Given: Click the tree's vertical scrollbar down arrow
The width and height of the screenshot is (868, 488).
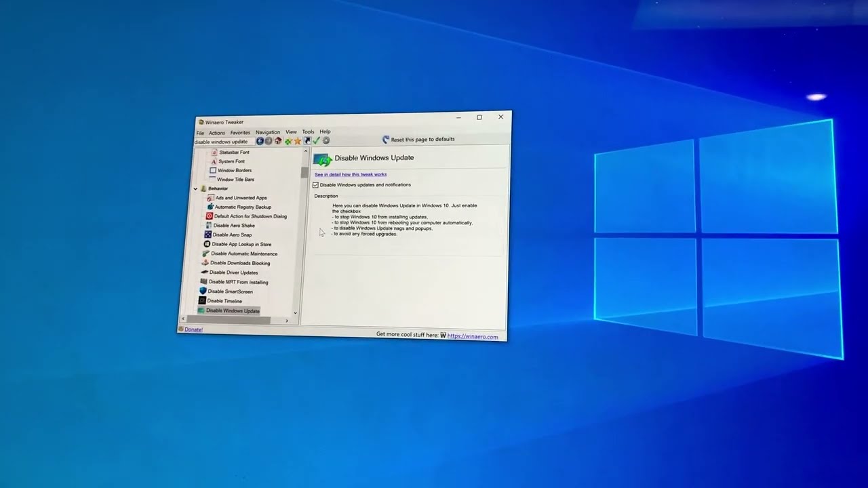Looking at the screenshot, I should 296,313.
